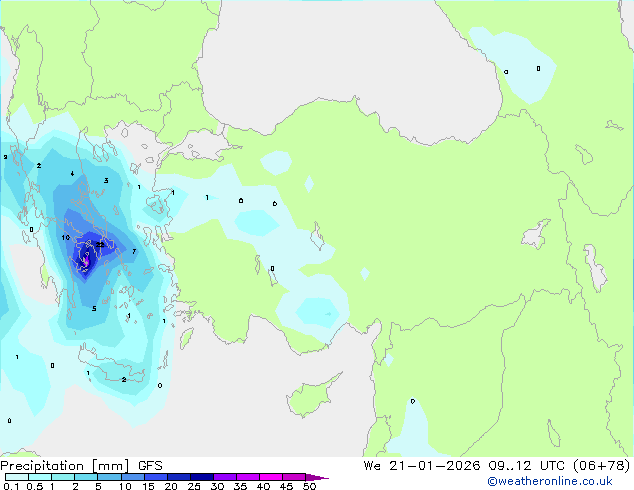
Task: Select the 40–45 mm magenta legend box
Action: (271, 477)
